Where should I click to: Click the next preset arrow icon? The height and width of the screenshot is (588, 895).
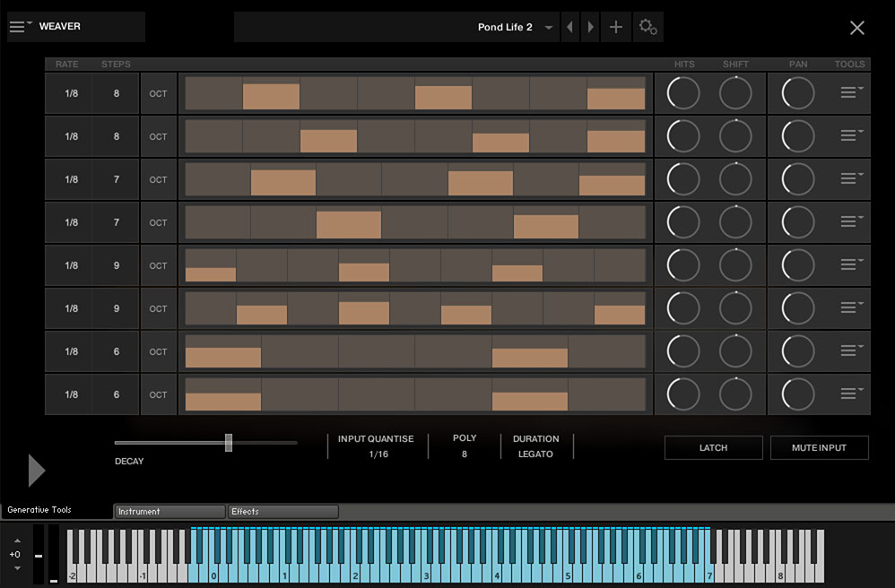589,27
